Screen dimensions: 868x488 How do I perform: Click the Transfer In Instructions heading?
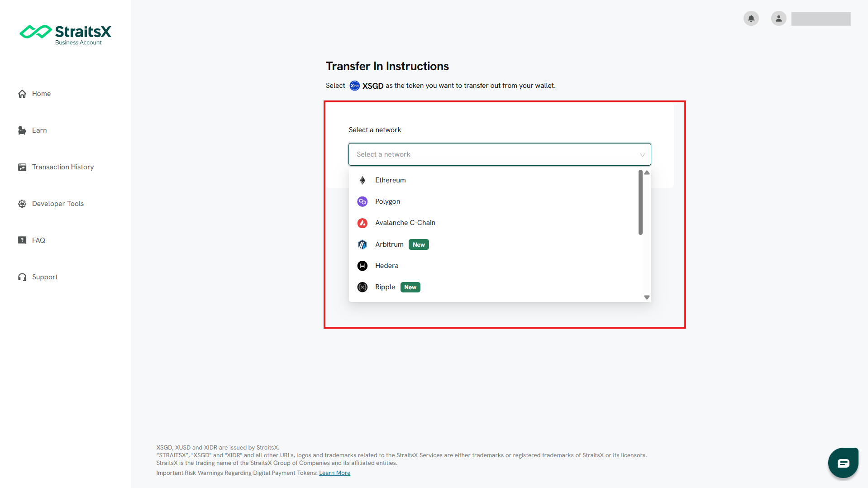pyautogui.click(x=387, y=66)
